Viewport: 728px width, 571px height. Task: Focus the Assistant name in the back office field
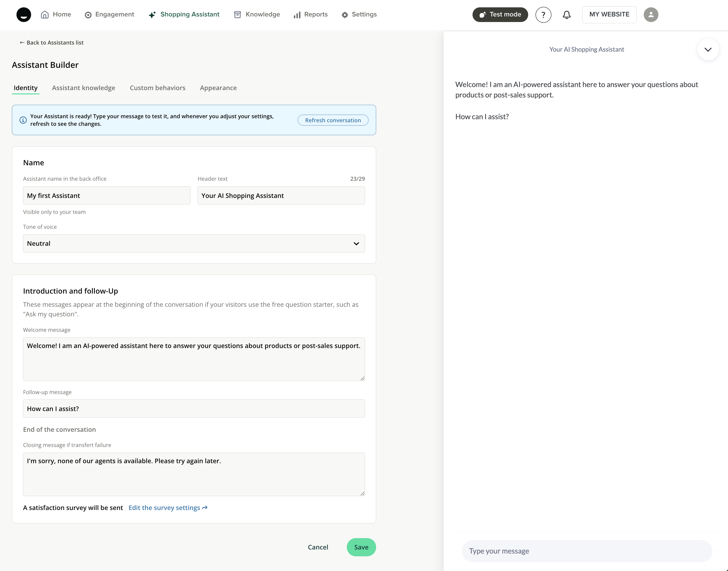click(106, 196)
